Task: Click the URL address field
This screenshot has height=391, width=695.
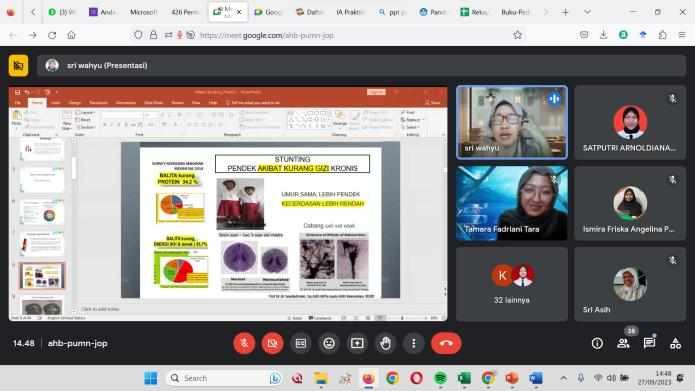Action: pyautogui.click(x=328, y=35)
